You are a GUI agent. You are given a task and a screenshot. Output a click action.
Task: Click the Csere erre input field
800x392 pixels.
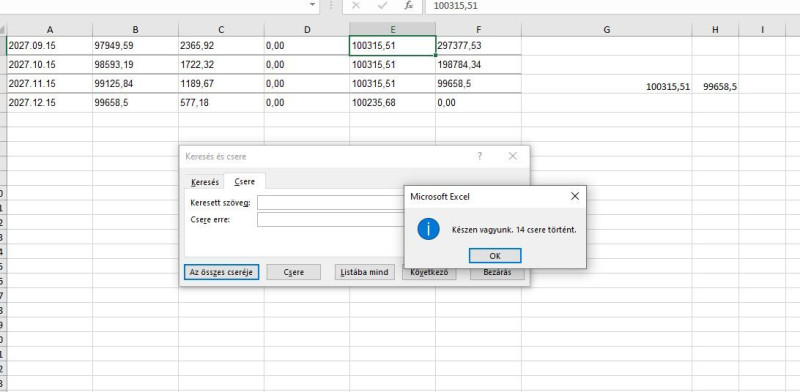pyautogui.click(x=331, y=219)
